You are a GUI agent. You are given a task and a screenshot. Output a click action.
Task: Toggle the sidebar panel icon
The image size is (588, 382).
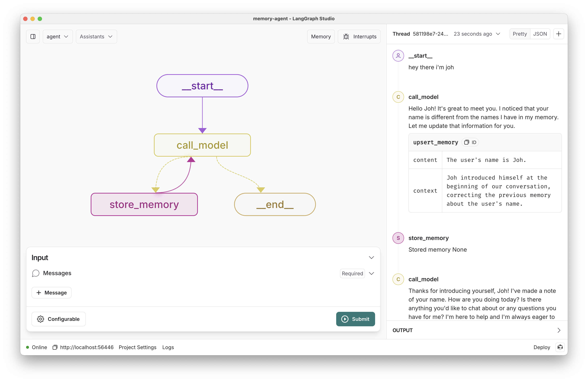click(33, 37)
